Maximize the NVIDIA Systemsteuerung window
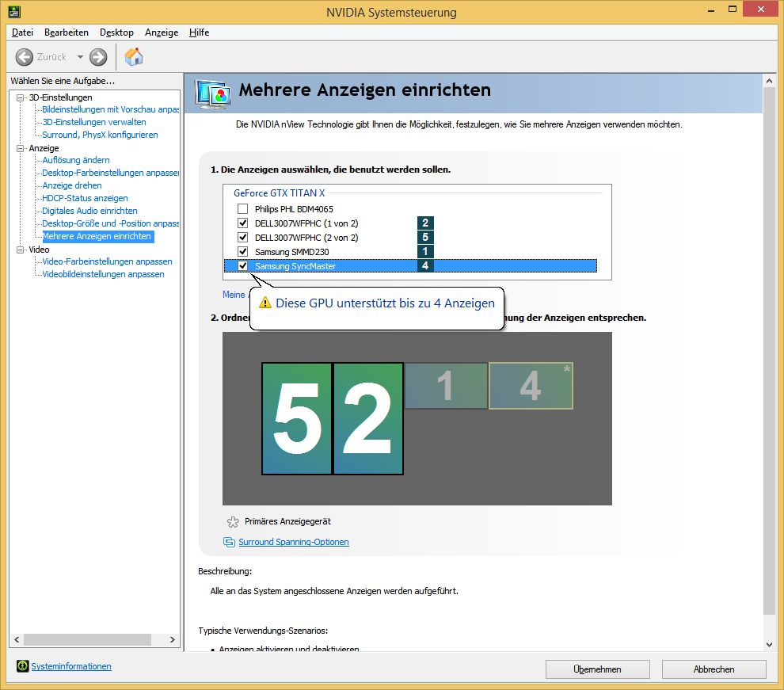The image size is (784, 690). tap(733, 10)
